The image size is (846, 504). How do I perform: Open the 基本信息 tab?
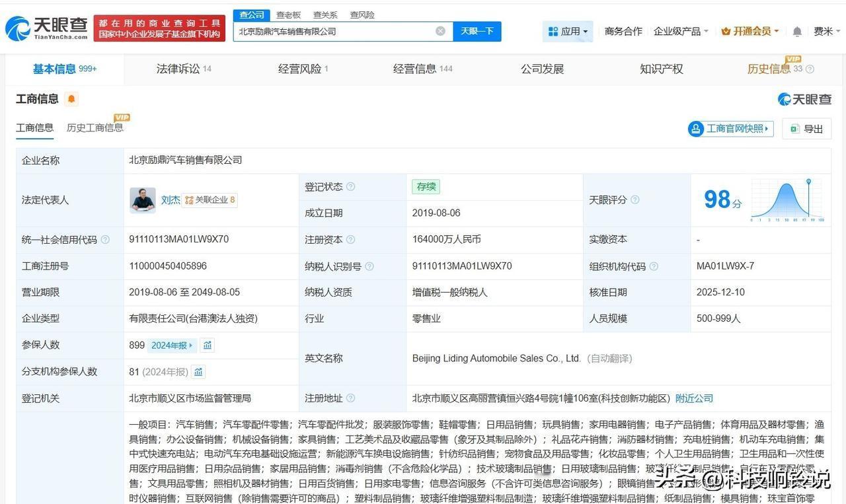coord(65,69)
